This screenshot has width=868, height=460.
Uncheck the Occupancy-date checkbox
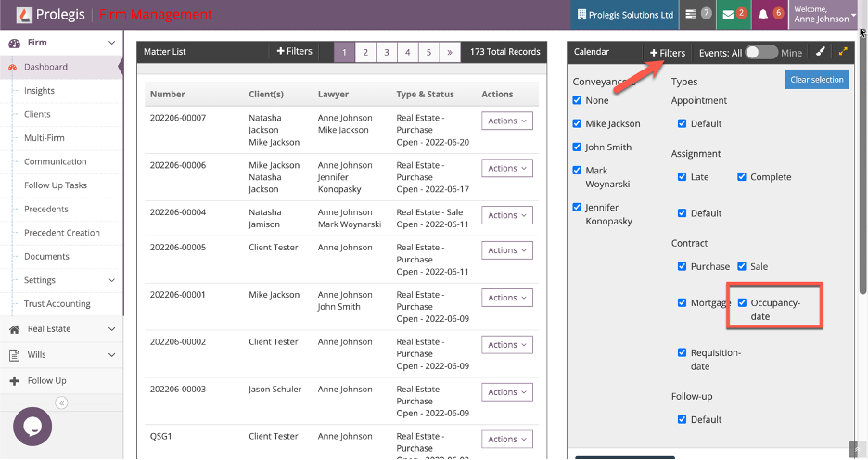tap(742, 302)
